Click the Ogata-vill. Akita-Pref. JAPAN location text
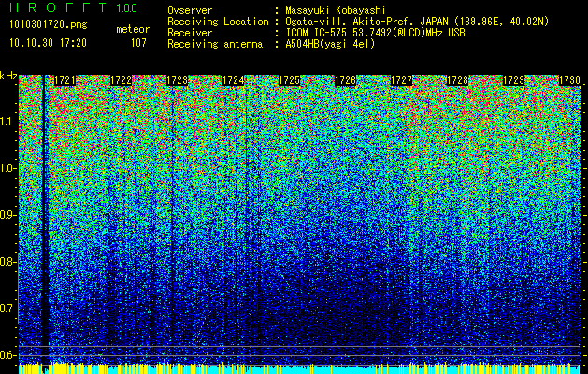The width and height of the screenshot is (588, 374). [x=417, y=22]
